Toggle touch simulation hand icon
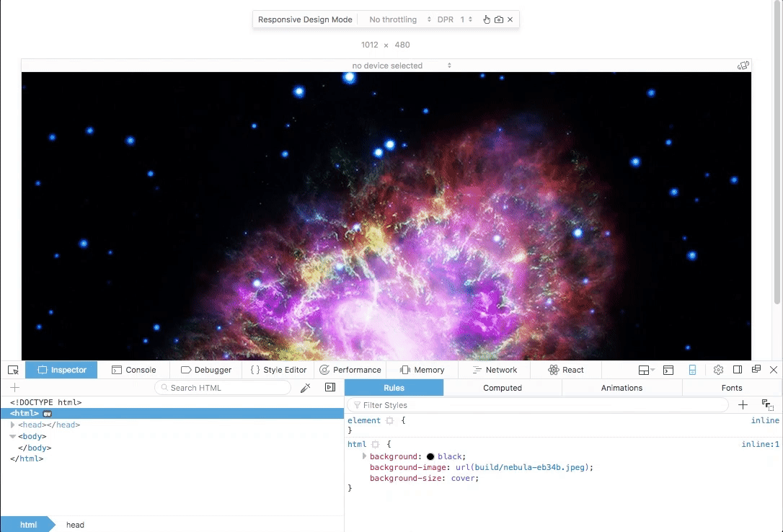The width and height of the screenshot is (783, 532). (x=487, y=19)
